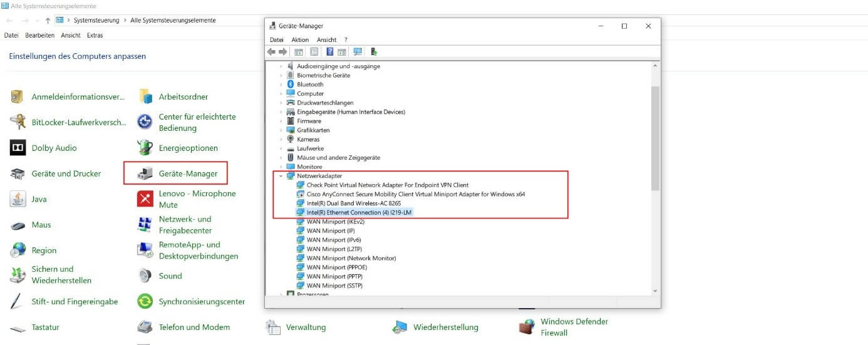Expand the Kameras node
The height and width of the screenshot is (345, 868).
281,139
